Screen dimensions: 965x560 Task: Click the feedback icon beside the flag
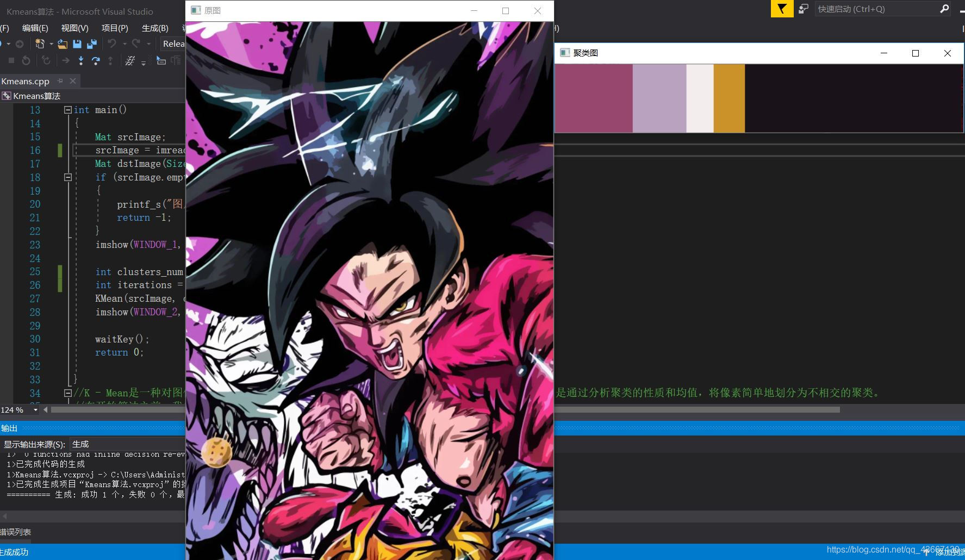[803, 9]
